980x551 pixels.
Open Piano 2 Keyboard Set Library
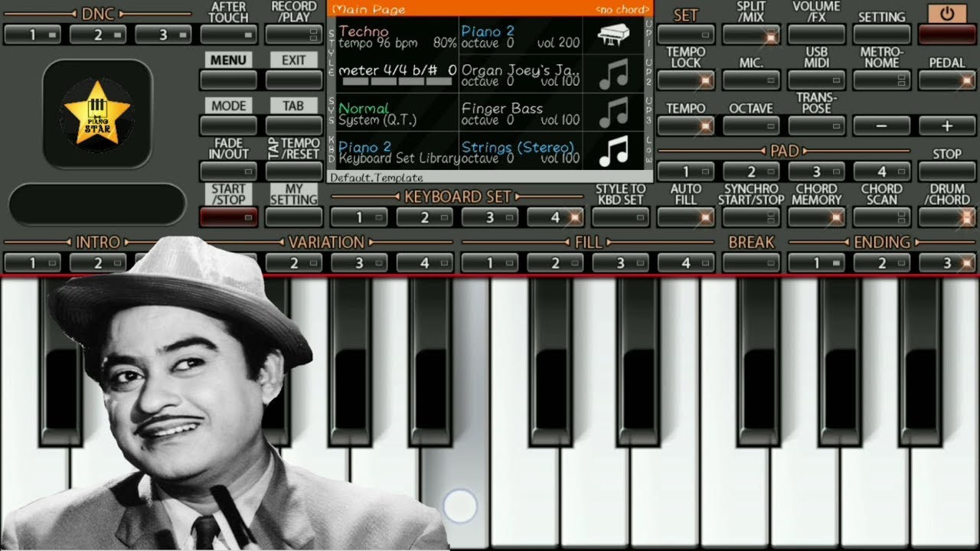[397, 152]
